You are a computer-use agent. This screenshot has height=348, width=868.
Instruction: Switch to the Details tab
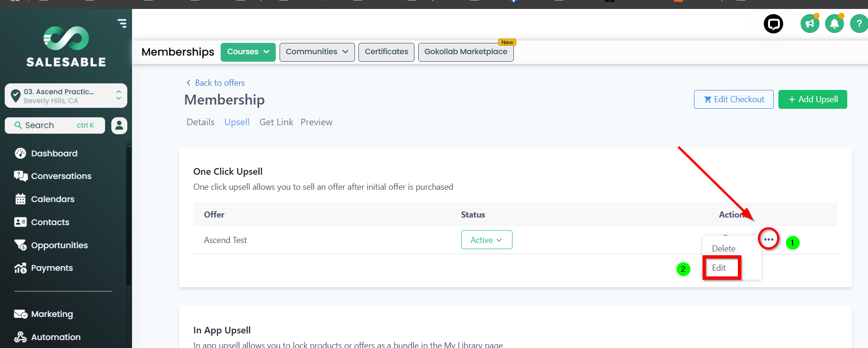[200, 122]
